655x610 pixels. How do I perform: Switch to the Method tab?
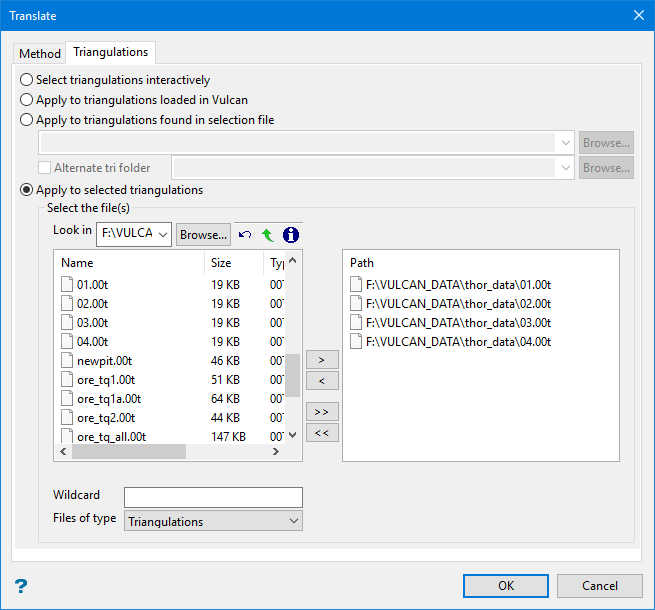pos(40,53)
